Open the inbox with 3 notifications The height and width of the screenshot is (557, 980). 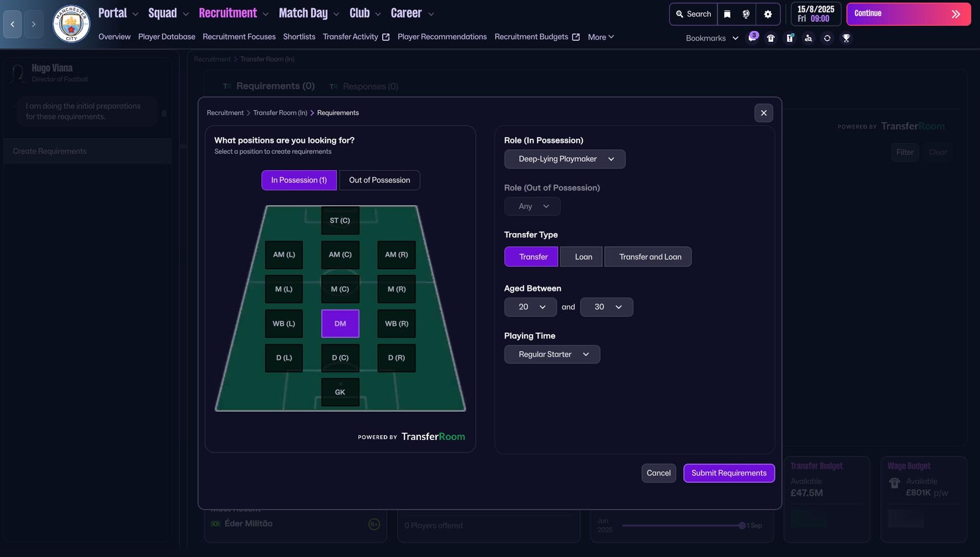point(753,38)
